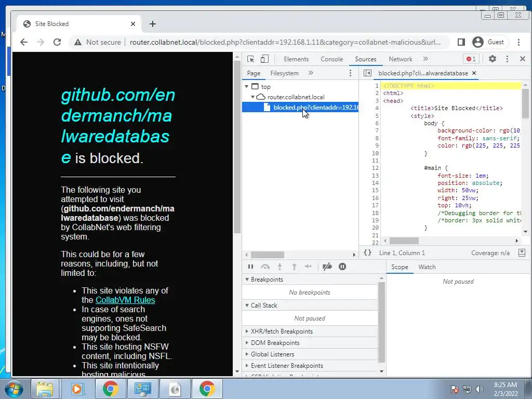Viewport: 532px width, 399px height.
Task: Step out of the current function
Action: (294, 267)
